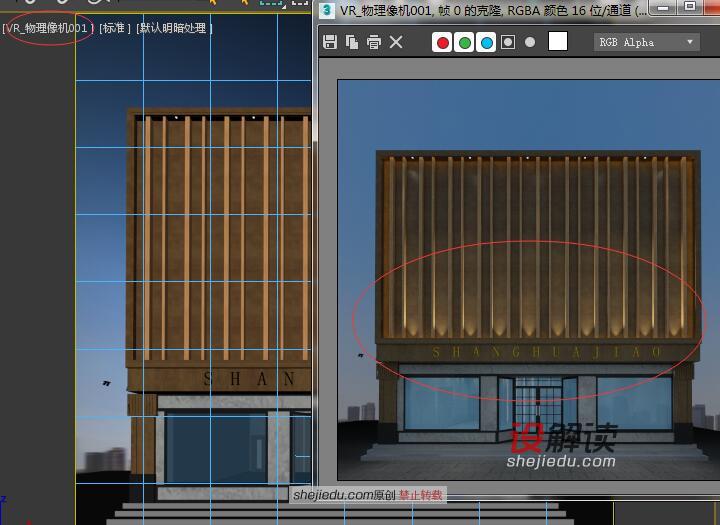Toggle monochrome display circle
The image size is (720, 525).
tap(530, 42)
